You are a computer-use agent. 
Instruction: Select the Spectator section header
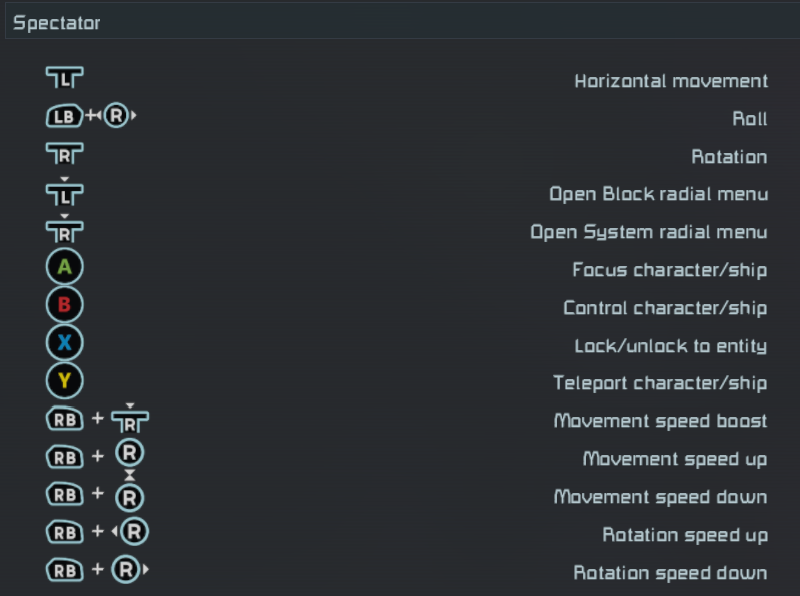pyautogui.click(x=57, y=22)
